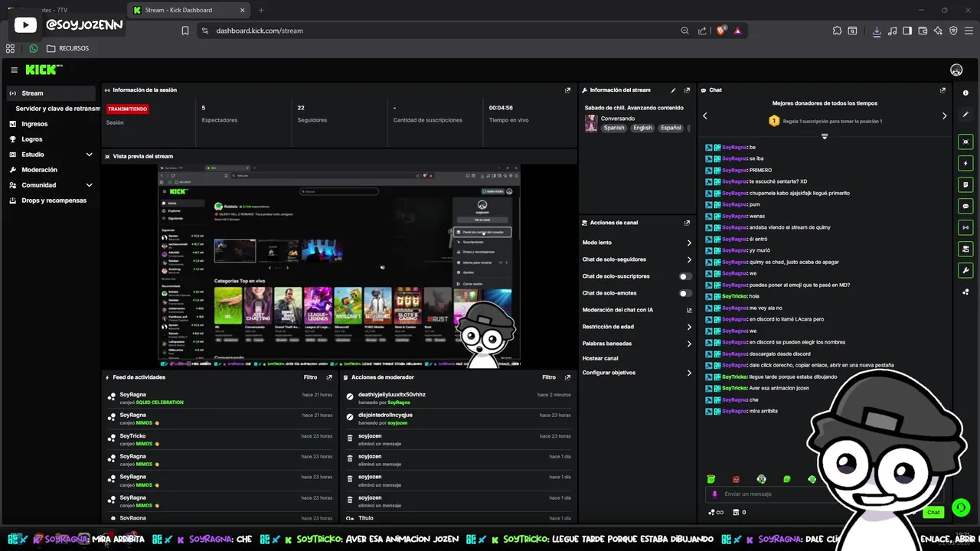980x551 pixels.
Task: Toggle the wrench widget icon in right sidebar
Action: [965, 270]
